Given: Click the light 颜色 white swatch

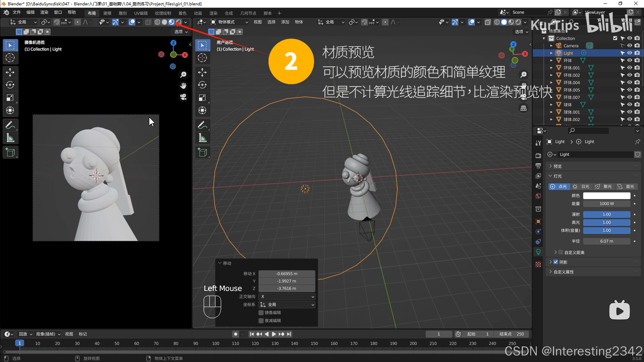Looking at the screenshot, I should tap(606, 195).
